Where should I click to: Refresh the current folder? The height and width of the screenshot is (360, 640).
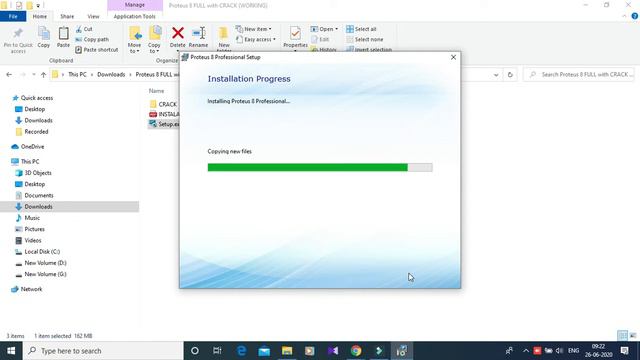(x=510, y=75)
